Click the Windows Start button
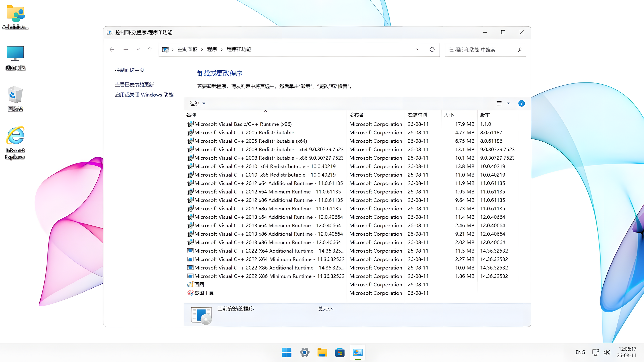The image size is (644, 362). [287, 353]
